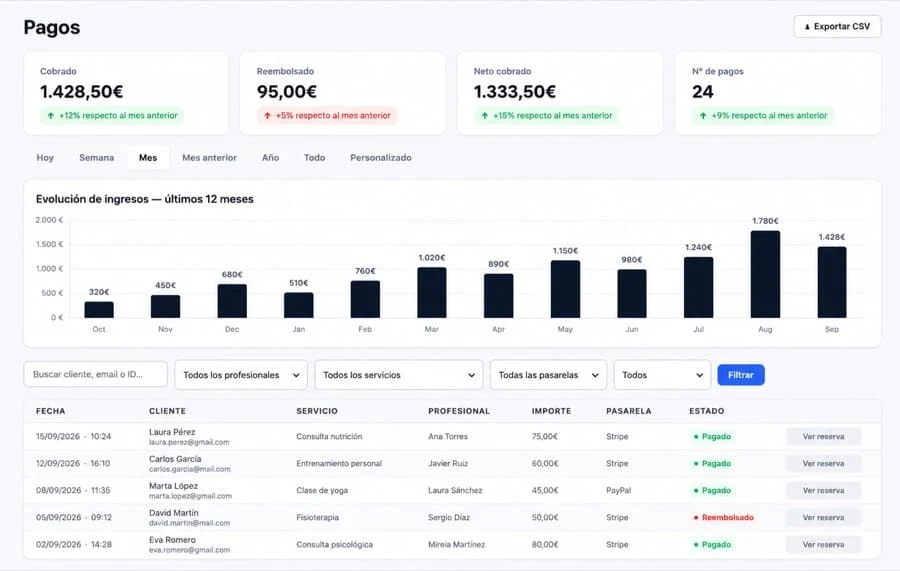This screenshot has width=900, height=571.
Task: Select the Mar revenue bar
Action: coord(432,293)
